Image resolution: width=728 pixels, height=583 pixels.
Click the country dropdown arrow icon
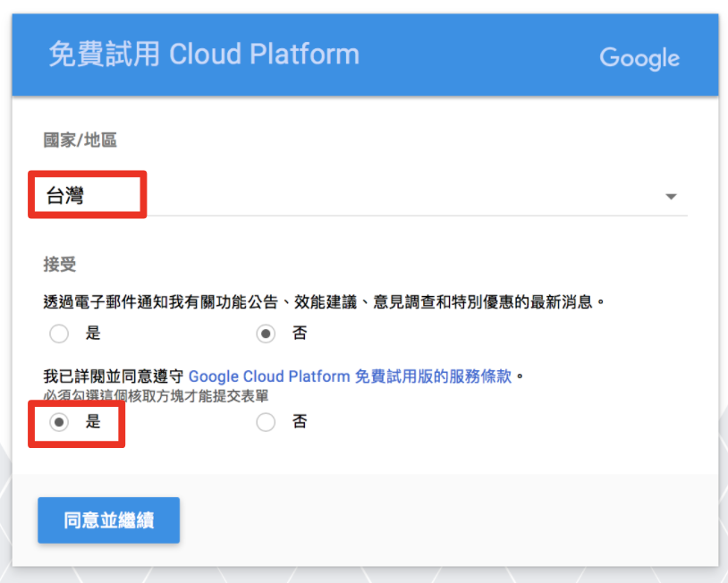coord(671,197)
